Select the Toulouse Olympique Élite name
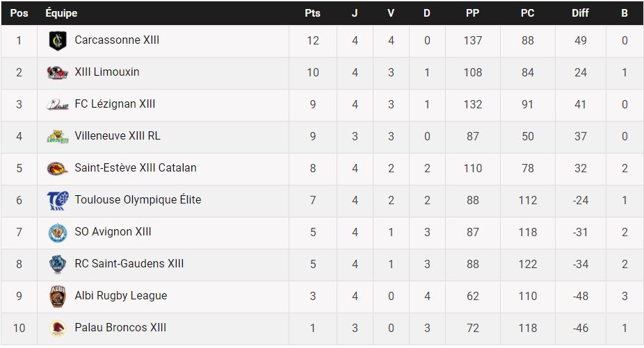 138,200
